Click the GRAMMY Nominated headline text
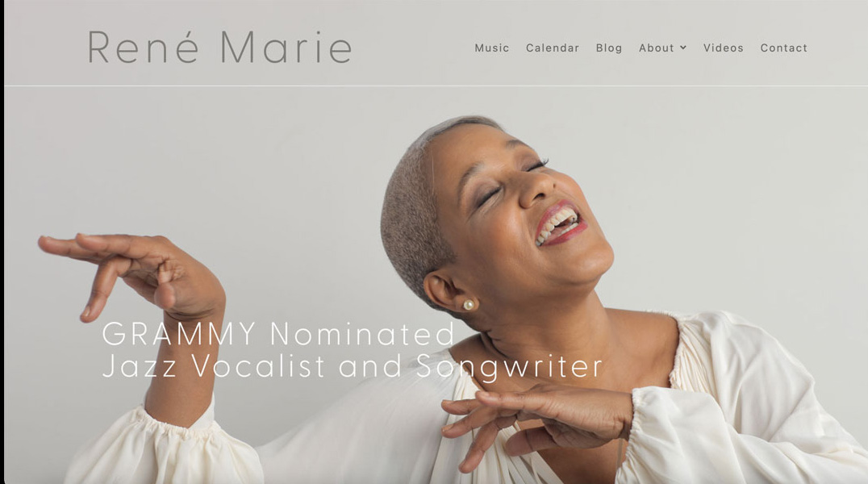The image size is (868, 484). click(x=278, y=333)
